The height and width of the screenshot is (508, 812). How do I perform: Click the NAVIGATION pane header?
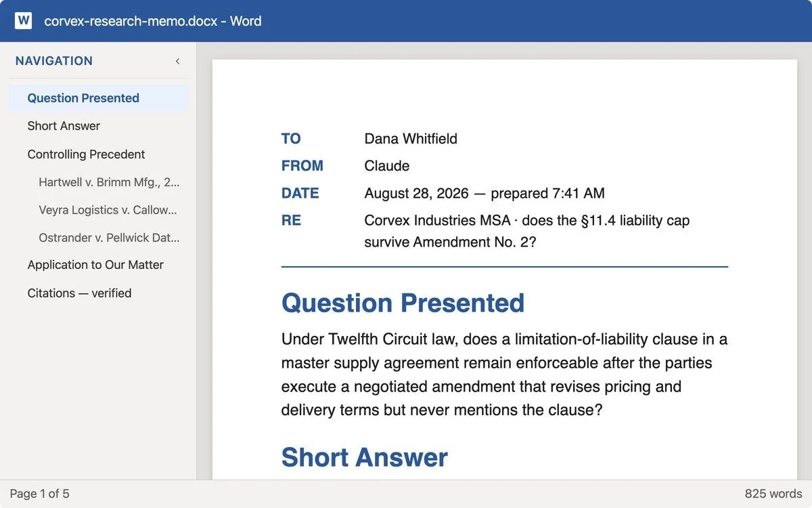54,61
